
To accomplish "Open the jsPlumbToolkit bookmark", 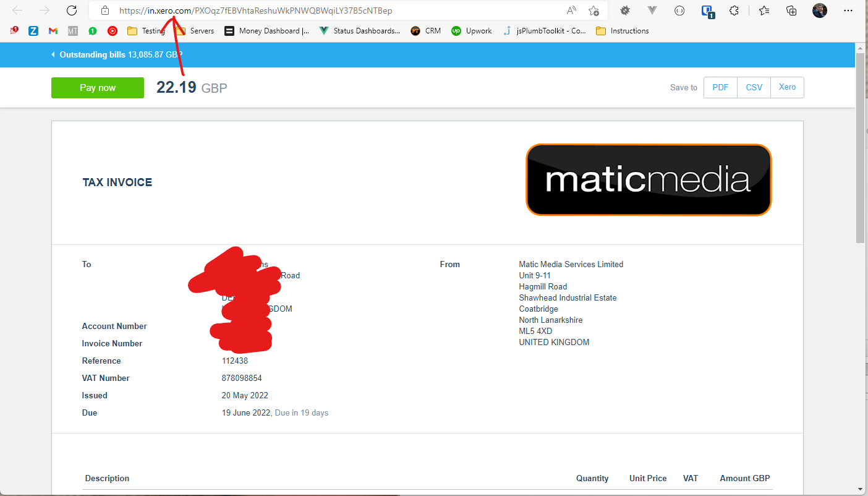I will 544,30.
